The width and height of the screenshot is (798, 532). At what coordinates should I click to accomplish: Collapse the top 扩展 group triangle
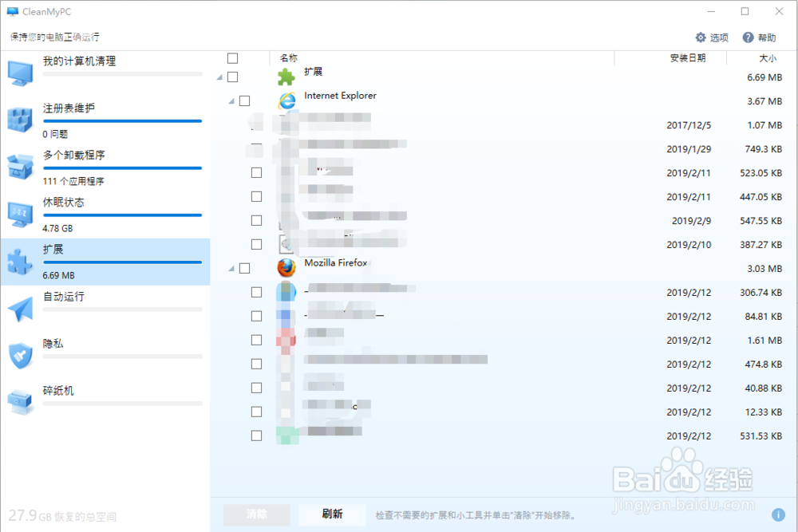(219, 77)
